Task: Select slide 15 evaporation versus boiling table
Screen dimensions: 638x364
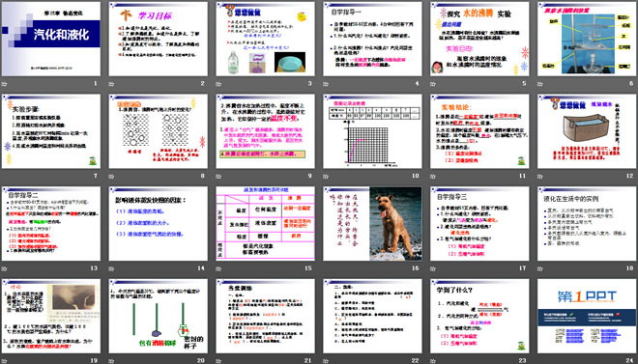Action: (265, 223)
